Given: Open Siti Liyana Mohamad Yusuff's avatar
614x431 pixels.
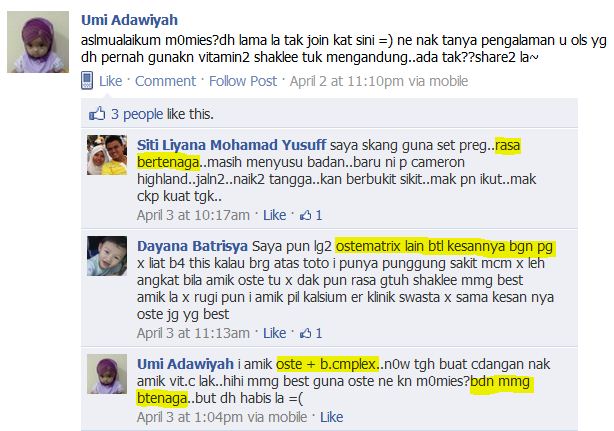Looking at the screenshot, I should pos(107,155).
